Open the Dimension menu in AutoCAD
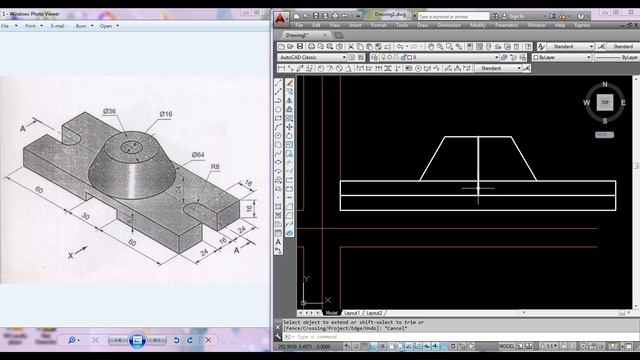Screen dimensions: 640x360 click(x=449, y=25)
